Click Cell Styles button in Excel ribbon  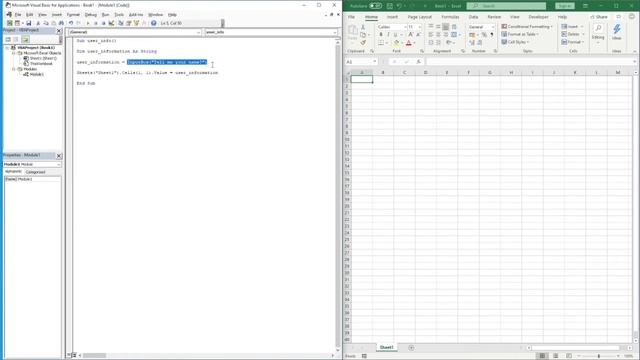[515, 42]
